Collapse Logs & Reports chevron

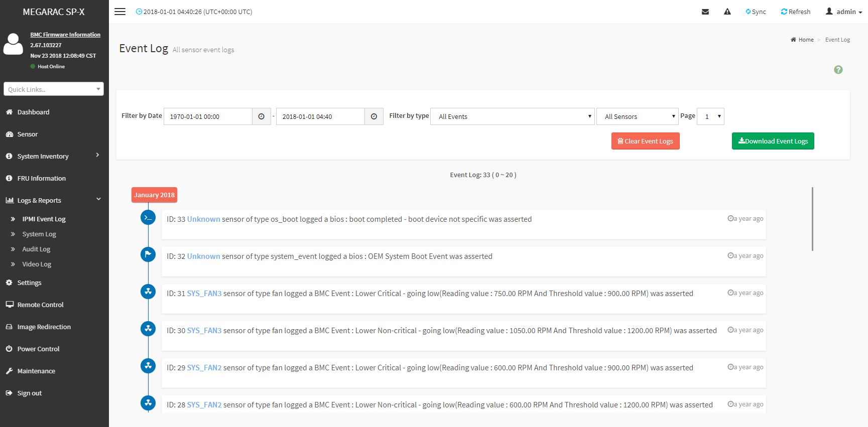(98, 200)
